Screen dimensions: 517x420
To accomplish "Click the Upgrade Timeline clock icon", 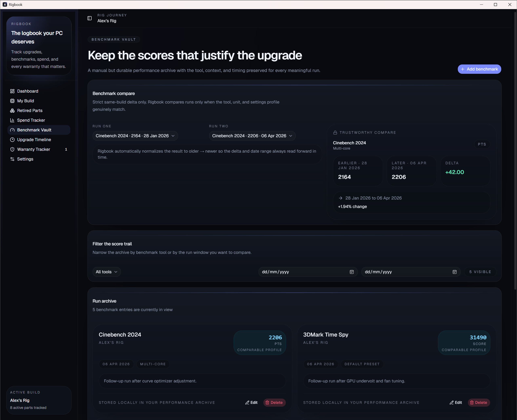I will [12, 140].
